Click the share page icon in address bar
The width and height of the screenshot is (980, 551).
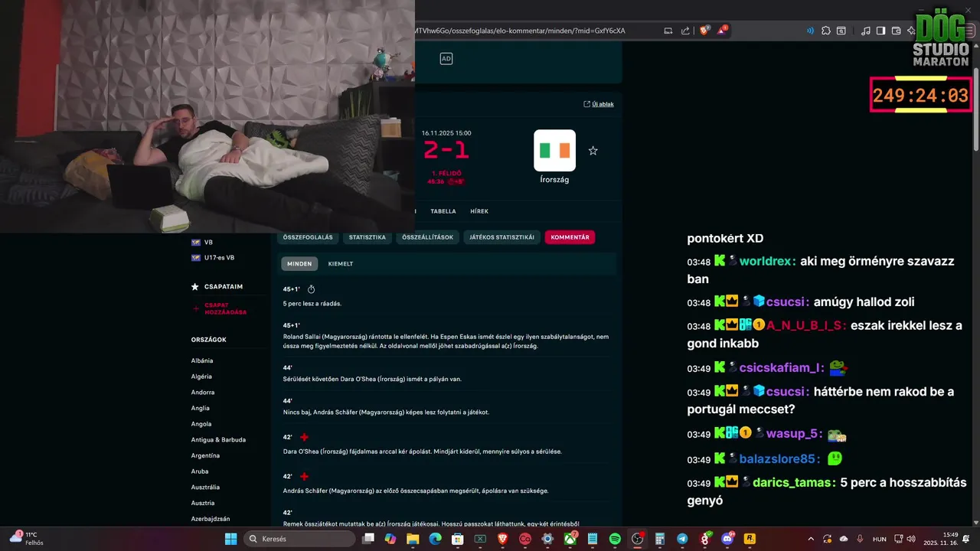[685, 31]
